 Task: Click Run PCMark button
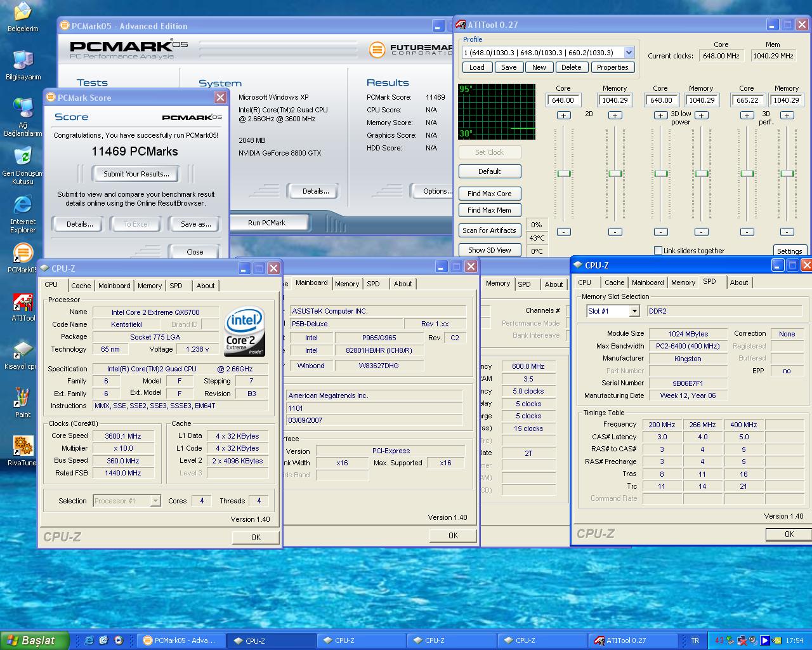pos(266,223)
